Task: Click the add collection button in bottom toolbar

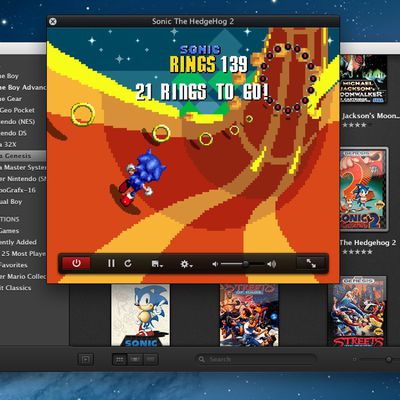Action: tap(86, 359)
